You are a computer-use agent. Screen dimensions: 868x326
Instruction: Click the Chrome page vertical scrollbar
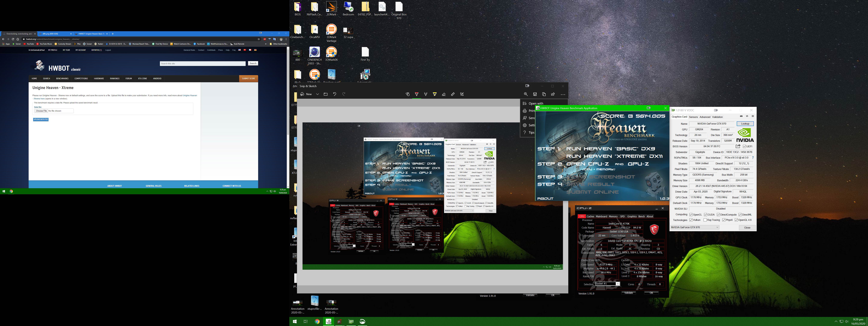click(x=288, y=117)
